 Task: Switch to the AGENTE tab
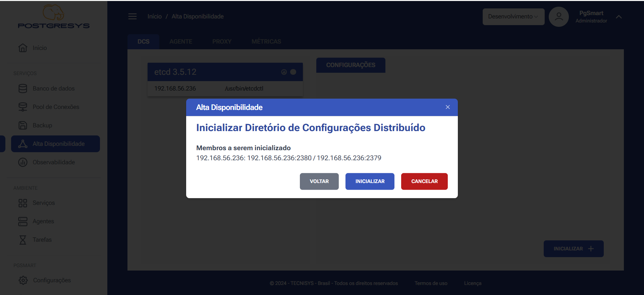(x=181, y=42)
